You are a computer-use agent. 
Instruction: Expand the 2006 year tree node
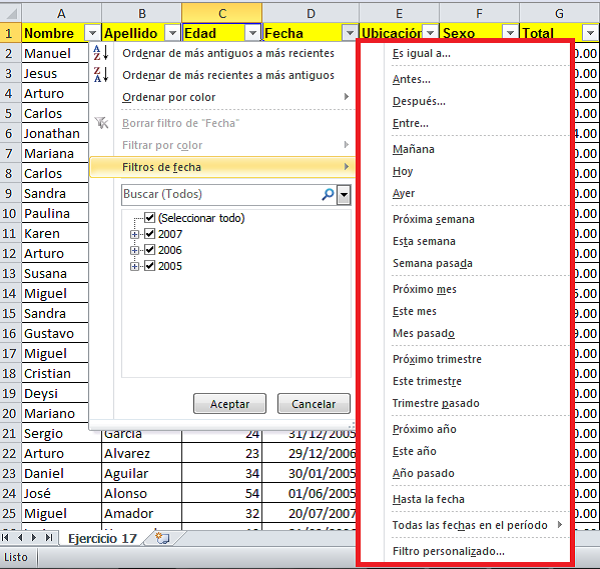pos(134,250)
